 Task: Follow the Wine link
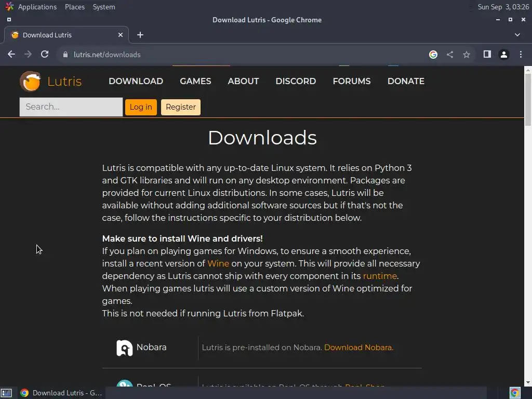point(218,263)
